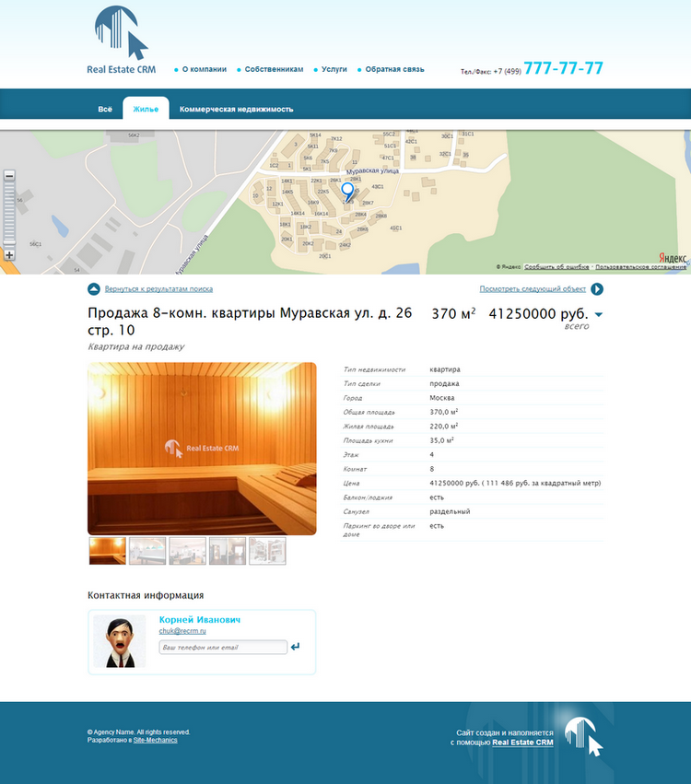Open the Всё tab
The image size is (691, 784).
105,109
